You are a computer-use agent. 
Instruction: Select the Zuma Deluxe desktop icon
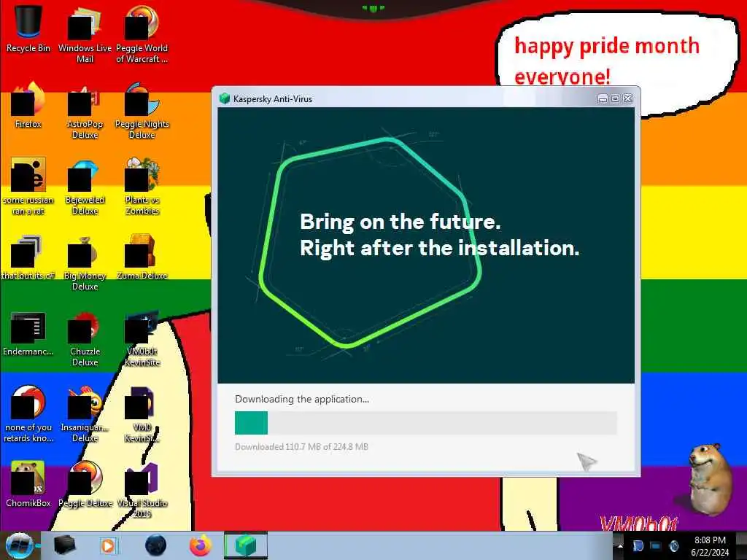pos(142,257)
